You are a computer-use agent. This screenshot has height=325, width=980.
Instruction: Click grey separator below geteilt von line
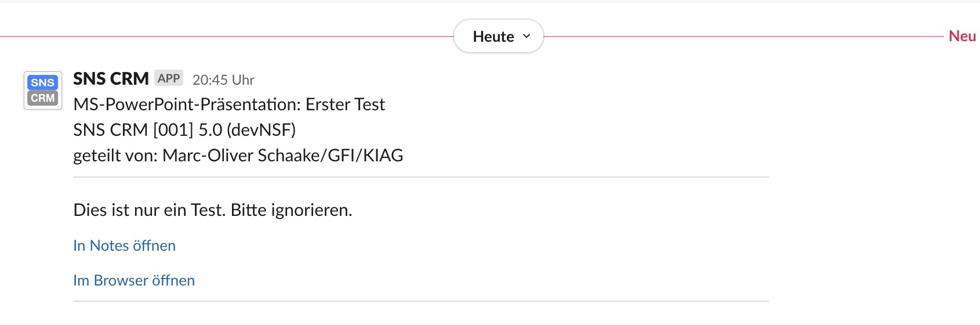[421, 177]
